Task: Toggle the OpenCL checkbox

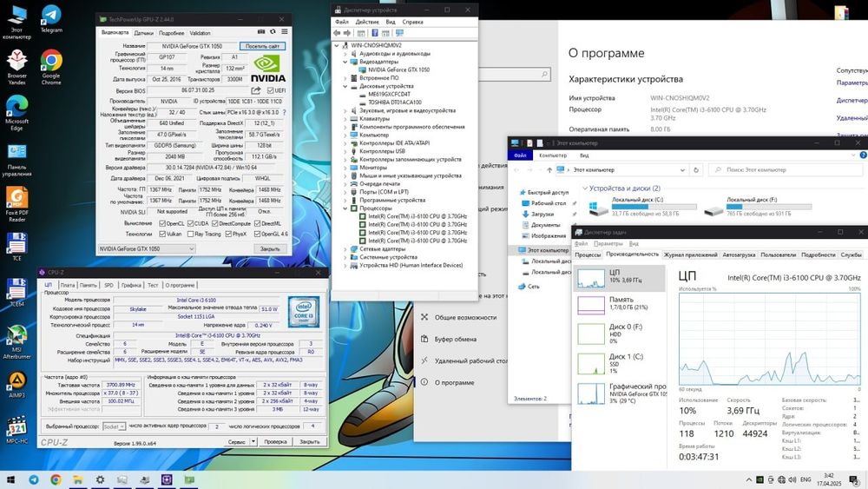Action: pos(161,223)
